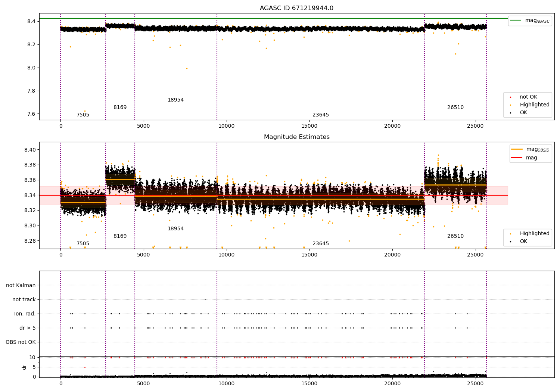The width and height of the screenshot is (560, 392).
Task: Click x-axis tick 10000 in AGASC plot
Action: click(227, 126)
